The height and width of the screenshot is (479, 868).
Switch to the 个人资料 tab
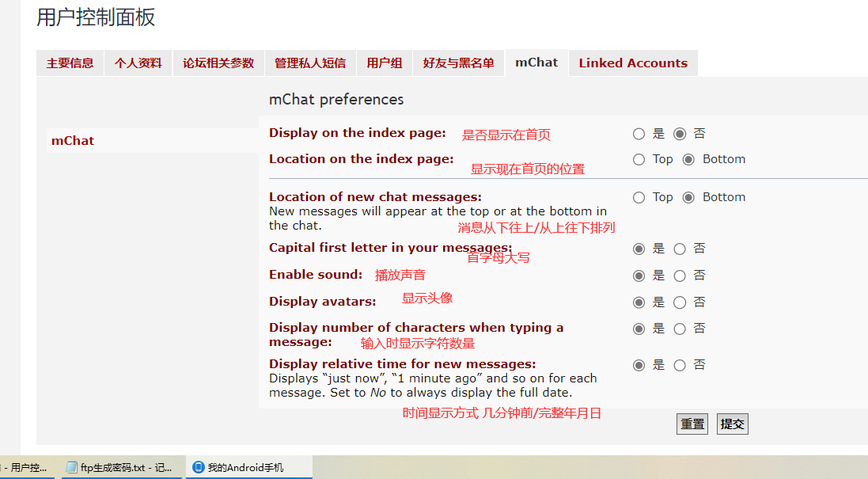(x=138, y=63)
